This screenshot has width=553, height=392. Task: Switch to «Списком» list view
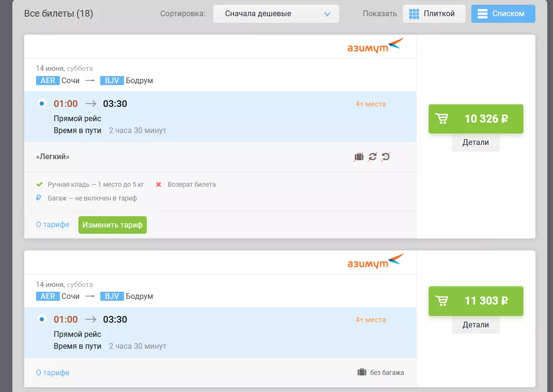503,14
